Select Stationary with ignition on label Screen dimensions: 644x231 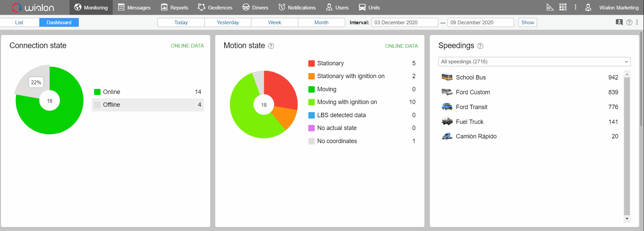351,76
